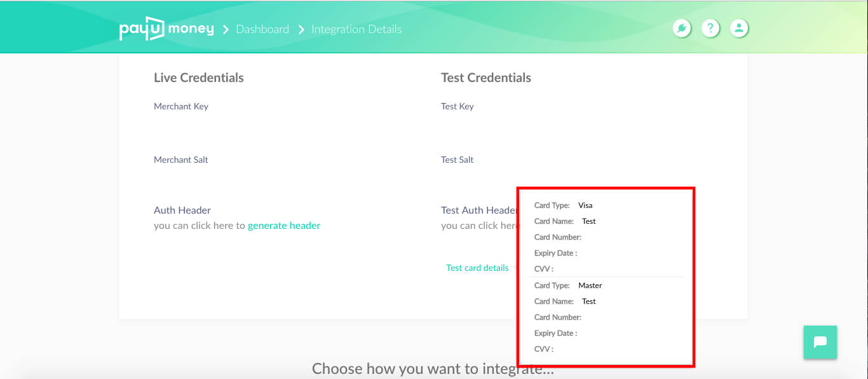Open the chat support bubble
The height and width of the screenshot is (379, 868).
pos(820,342)
